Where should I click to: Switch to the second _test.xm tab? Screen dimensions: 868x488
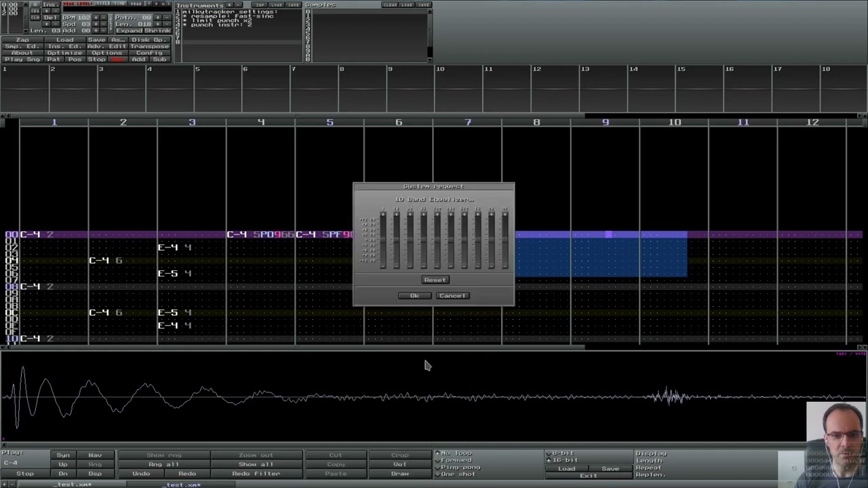[x=181, y=485]
